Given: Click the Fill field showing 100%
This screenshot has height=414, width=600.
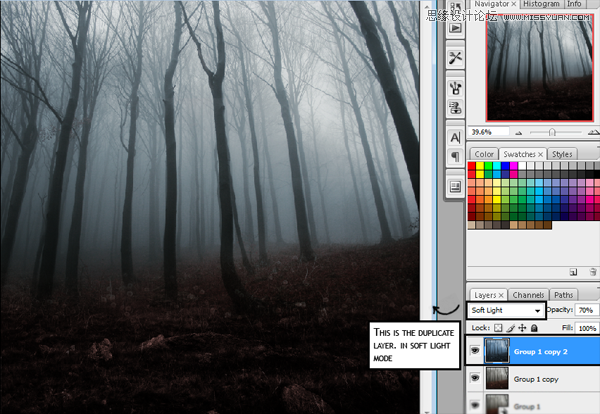Looking at the screenshot, I should coord(587,328).
